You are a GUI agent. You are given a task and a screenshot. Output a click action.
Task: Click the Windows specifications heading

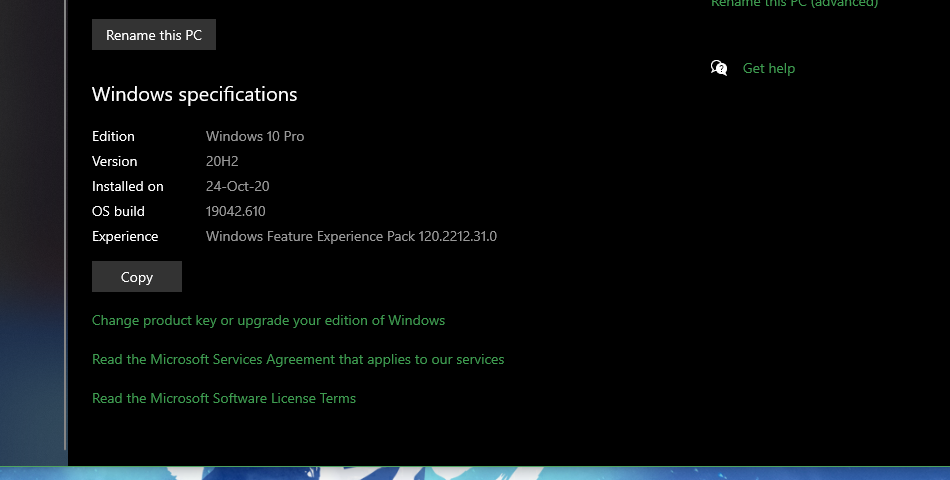[194, 95]
